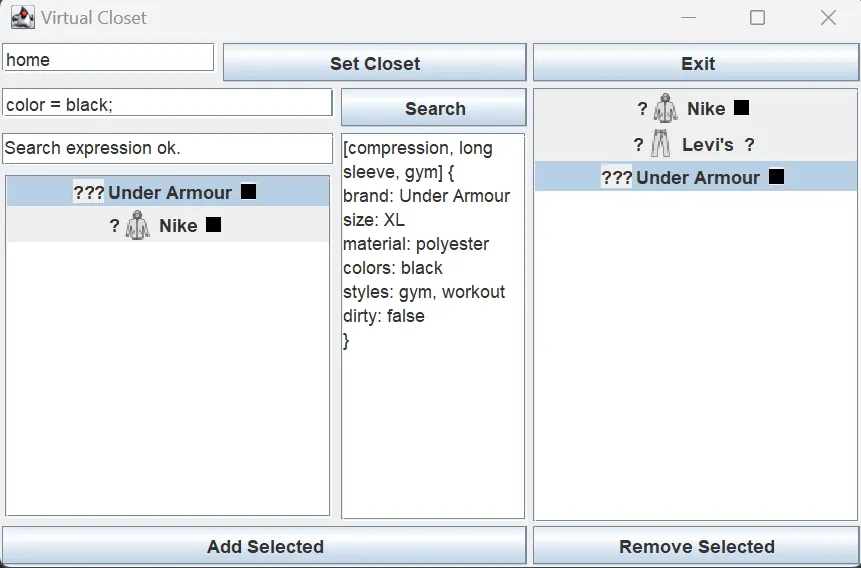Click Remove Selected button
This screenshot has height=568, width=861.
(696, 545)
